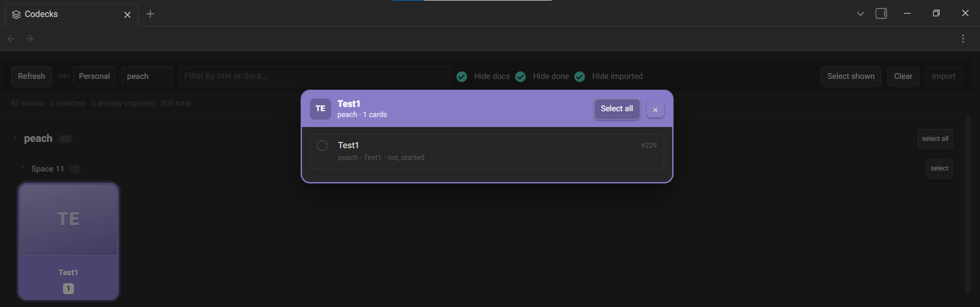
Task: Open a new browser tab
Action: click(150, 14)
